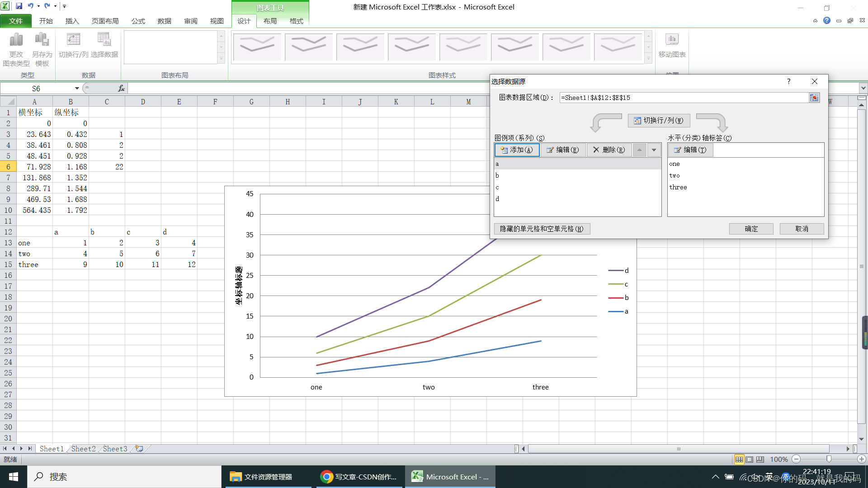
Task: Open the Insert ribbon tab
Action: coord(72,21)
